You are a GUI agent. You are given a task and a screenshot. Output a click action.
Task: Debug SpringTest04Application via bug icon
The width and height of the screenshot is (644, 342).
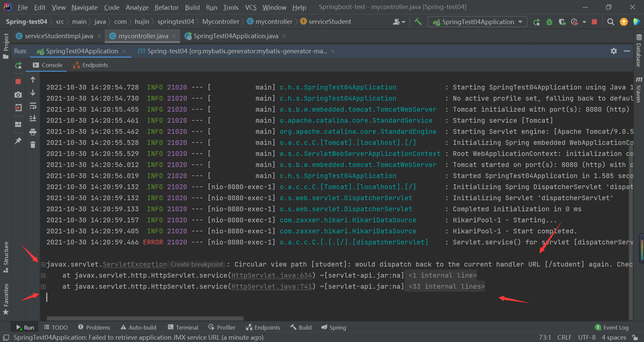click(549, 22)
